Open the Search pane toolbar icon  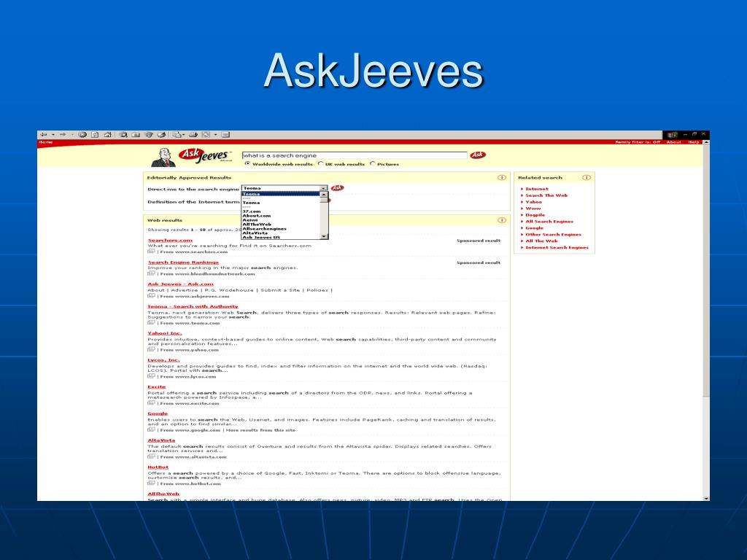tap(123, 135)
